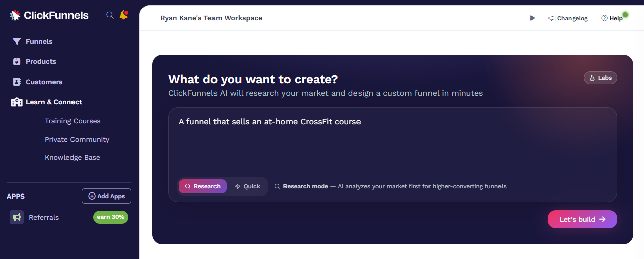The height and width of the screenshot is (259, 644).
Task: Click the Labs button
Action: point(600,78)
